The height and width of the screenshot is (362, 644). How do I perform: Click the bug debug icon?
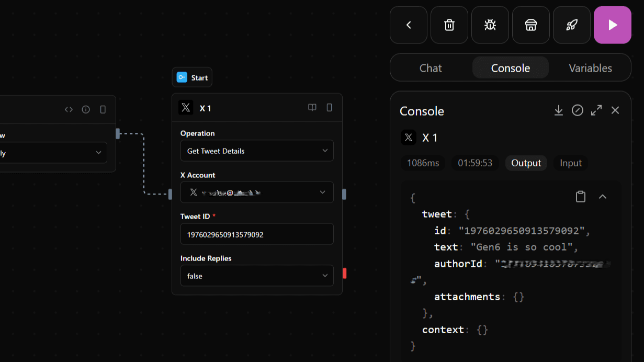[x=490, y=25]
